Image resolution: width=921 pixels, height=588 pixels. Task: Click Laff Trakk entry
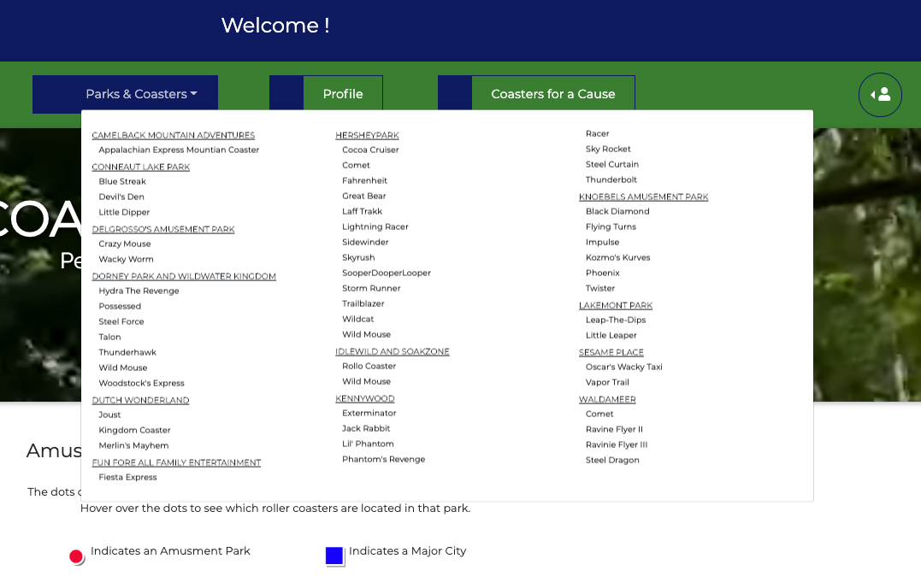[x=362, y=210]
